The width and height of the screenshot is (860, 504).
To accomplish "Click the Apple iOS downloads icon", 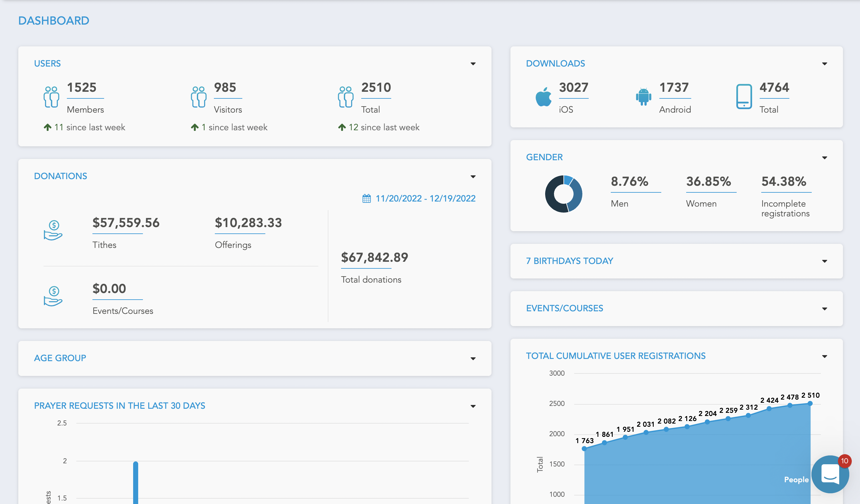I will (543, 97).
